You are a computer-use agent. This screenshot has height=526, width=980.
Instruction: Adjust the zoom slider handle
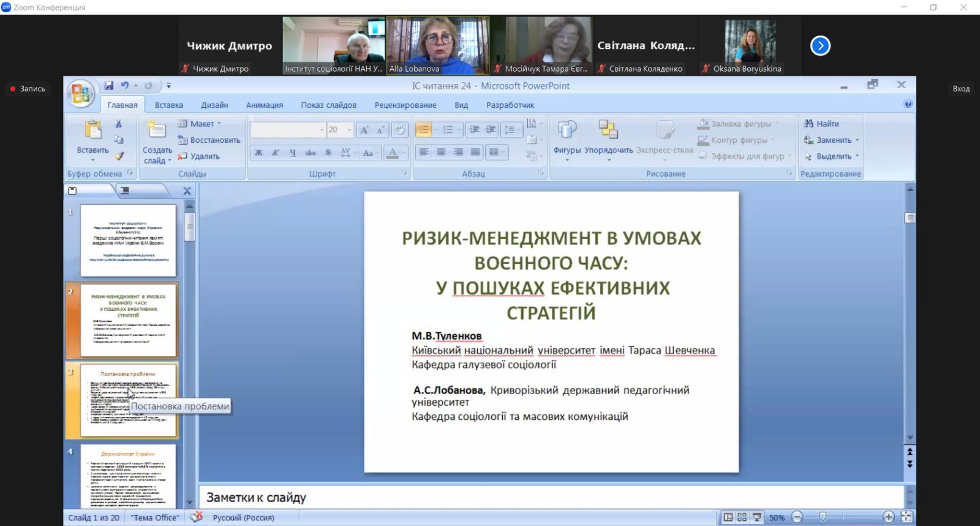(x=823, y=517)
